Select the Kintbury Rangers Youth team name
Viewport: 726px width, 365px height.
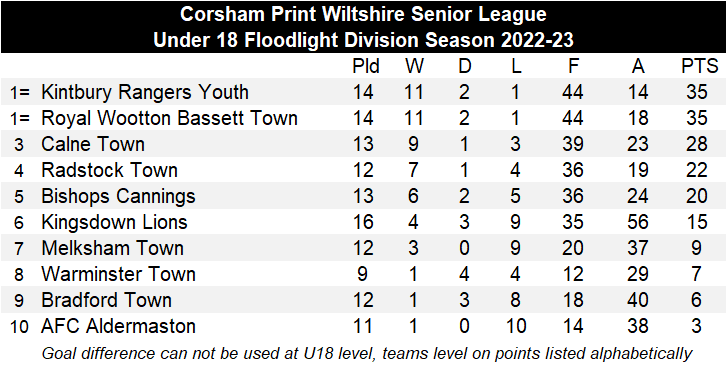[145, 92]
